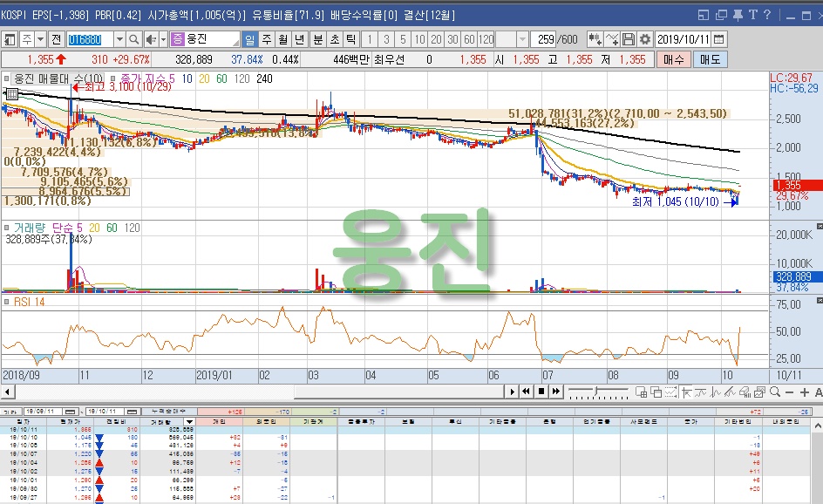Toggle the 거래량 volume indicator checkbox
Viewport: 823px width, 504px height.
pyautogui.click(x=6, y=228)
